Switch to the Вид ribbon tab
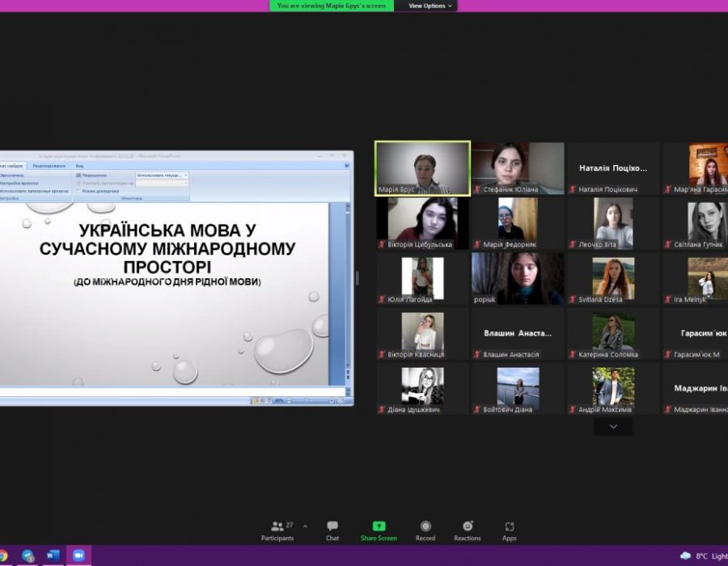 pyautogui.click(x=79, y=166)
